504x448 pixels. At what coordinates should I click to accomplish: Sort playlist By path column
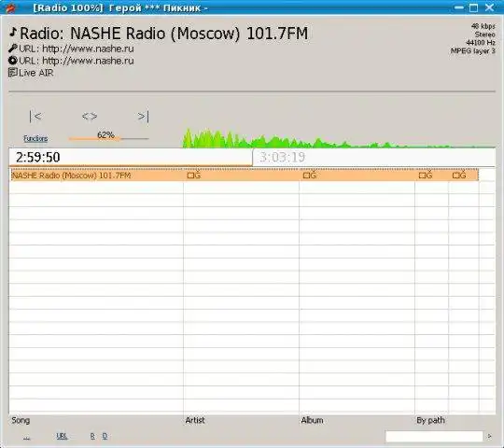point(430,420)
